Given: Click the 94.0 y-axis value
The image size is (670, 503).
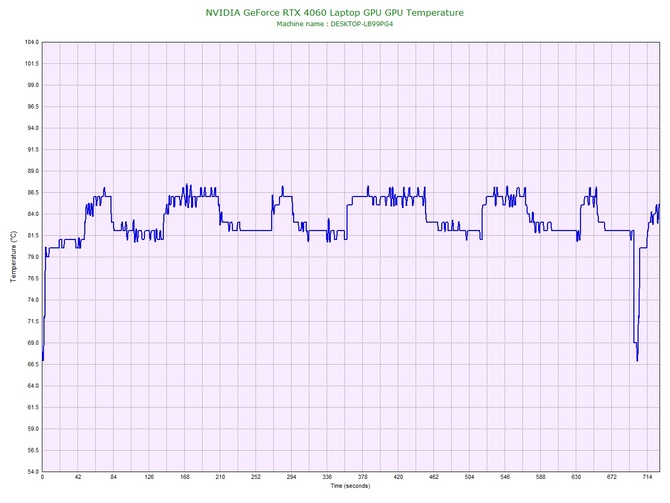Looking at the screenshot, I should tap(32, 128).
